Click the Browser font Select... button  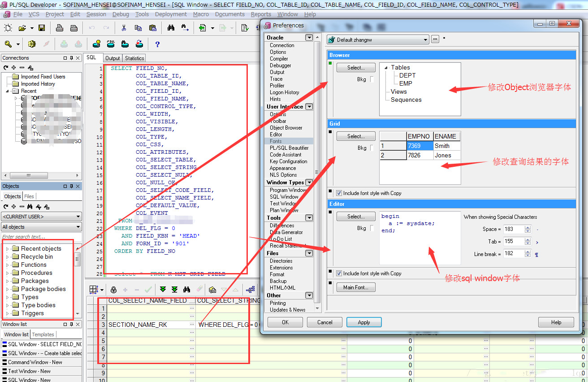(x=356, y=68)
